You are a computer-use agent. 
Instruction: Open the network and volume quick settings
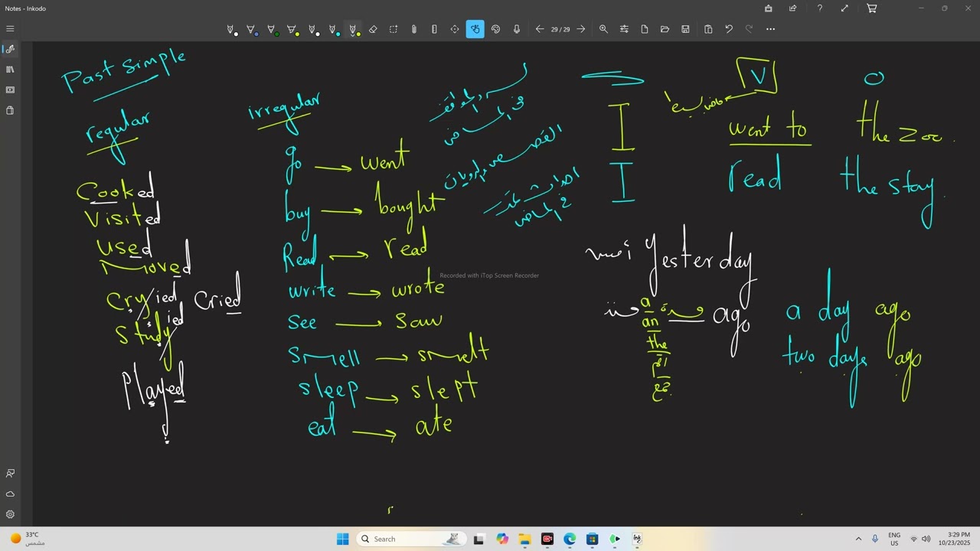click(920, 539)
